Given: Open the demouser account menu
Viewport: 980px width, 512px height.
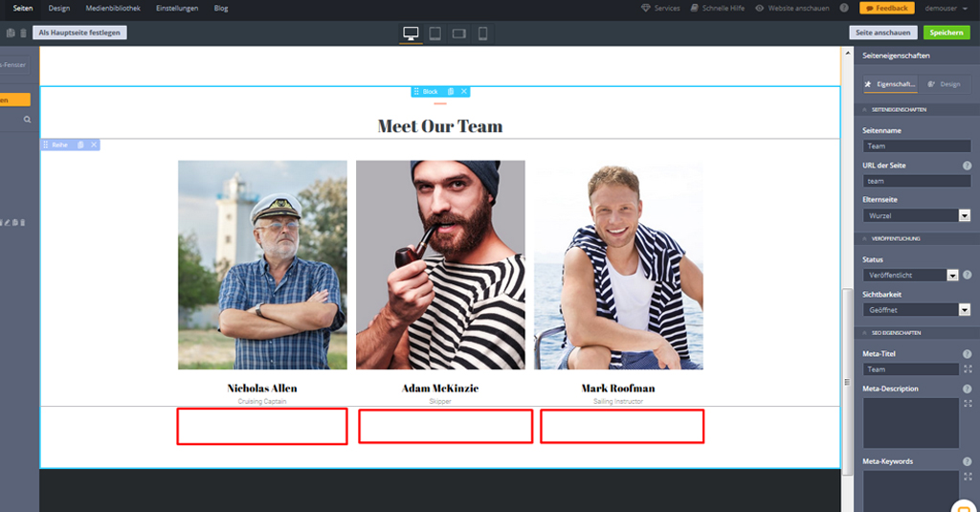Looking at the screenshot, I should tap(945, 8).
